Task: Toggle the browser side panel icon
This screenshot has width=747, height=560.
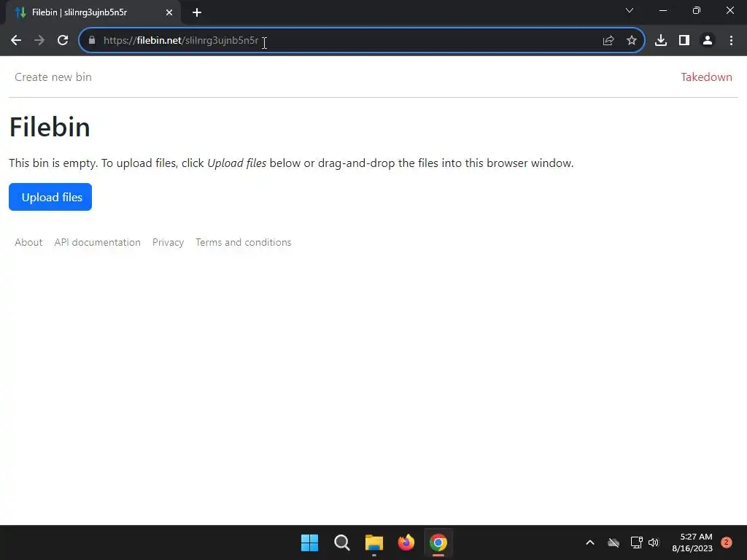Action: tap(684, 41)
